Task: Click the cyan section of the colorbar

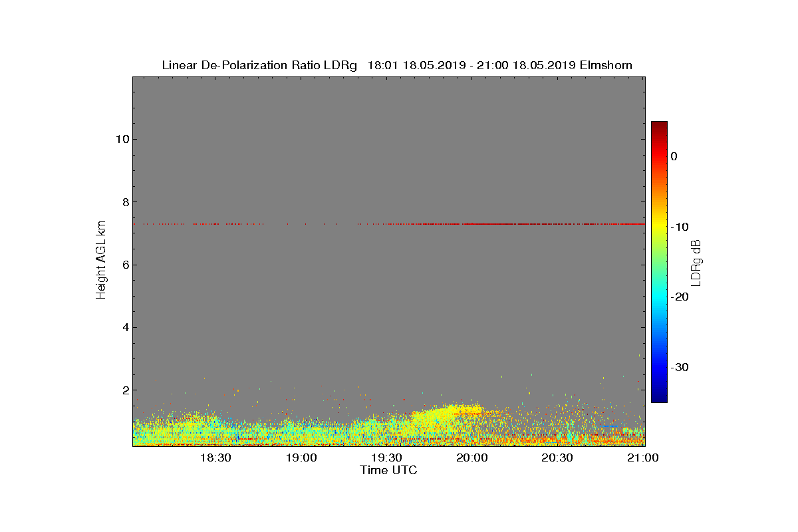Action: coord(659,297)
